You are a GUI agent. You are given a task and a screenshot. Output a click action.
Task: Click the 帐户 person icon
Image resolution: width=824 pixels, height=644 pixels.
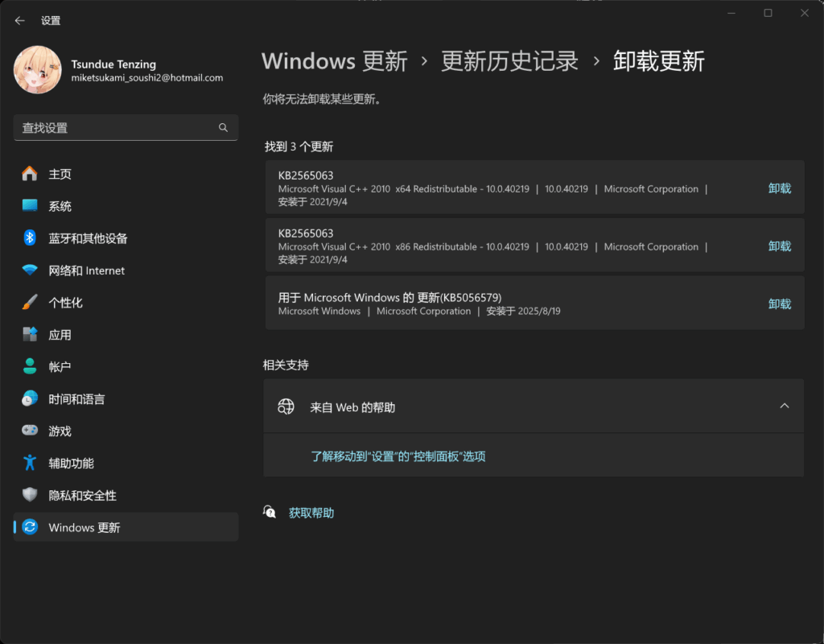tap(30, 366)
